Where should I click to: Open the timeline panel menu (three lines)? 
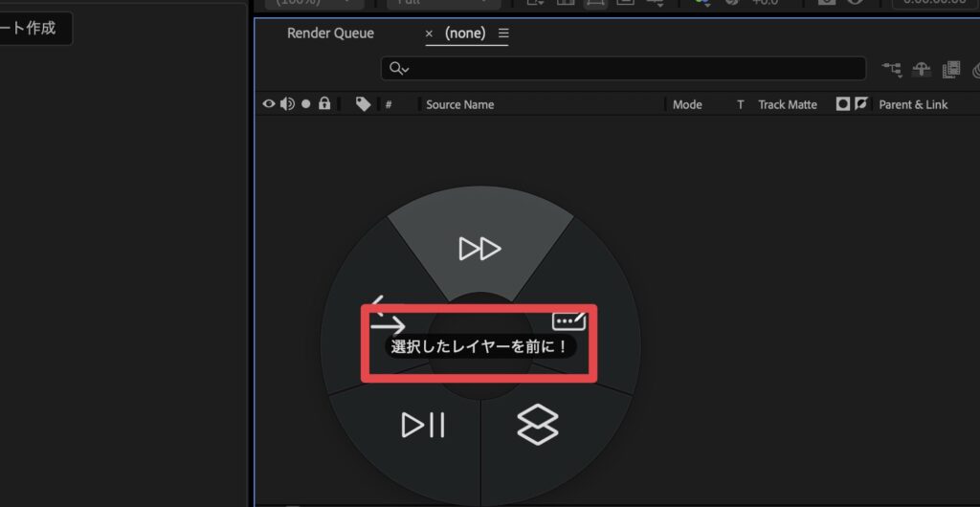503,33
